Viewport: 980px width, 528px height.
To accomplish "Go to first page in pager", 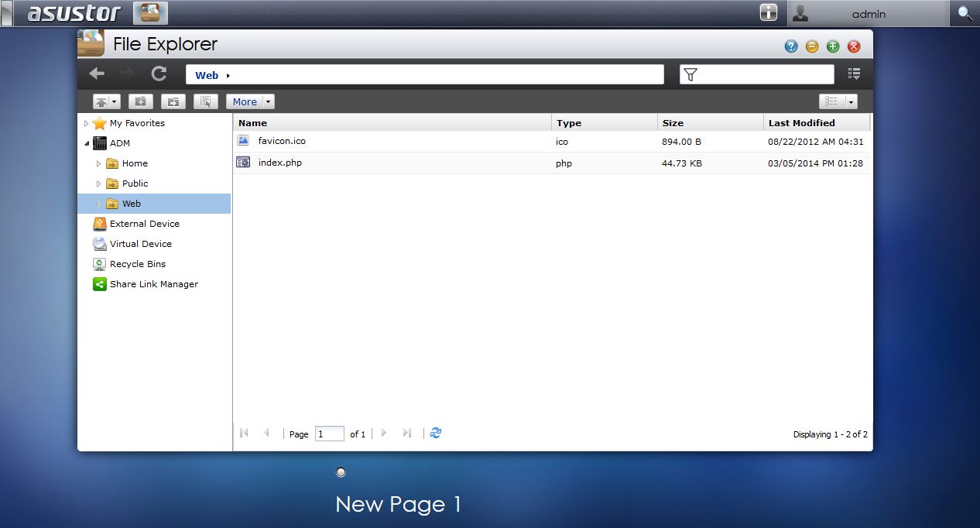I will [245, 433].
